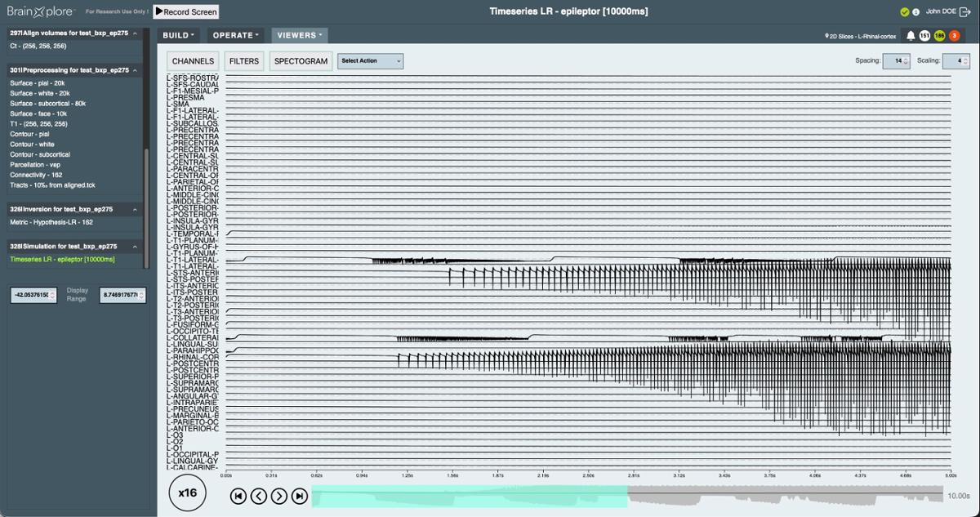
Task: Select Contour - subcortical item
Action: point(40,154)
